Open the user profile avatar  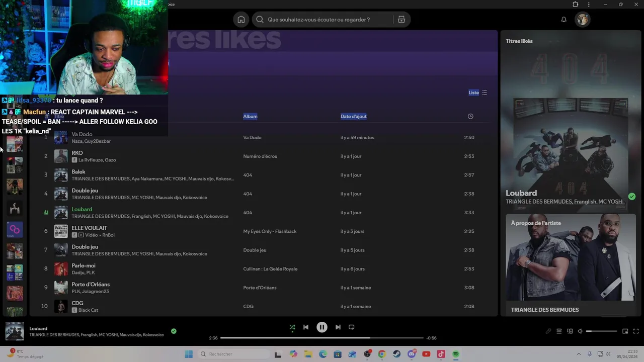point(583,20)
